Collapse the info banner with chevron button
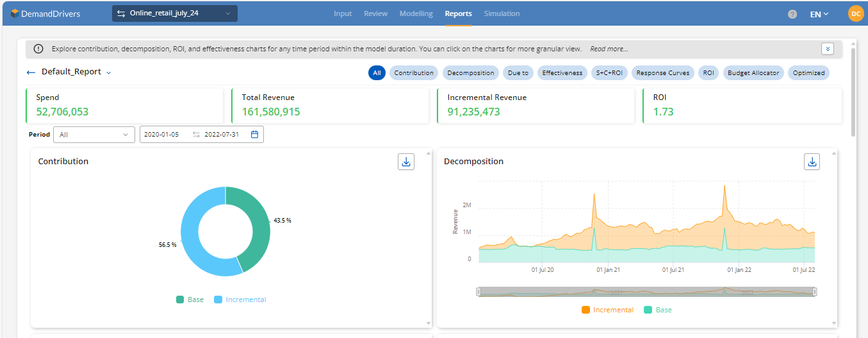 click(828, 49)
